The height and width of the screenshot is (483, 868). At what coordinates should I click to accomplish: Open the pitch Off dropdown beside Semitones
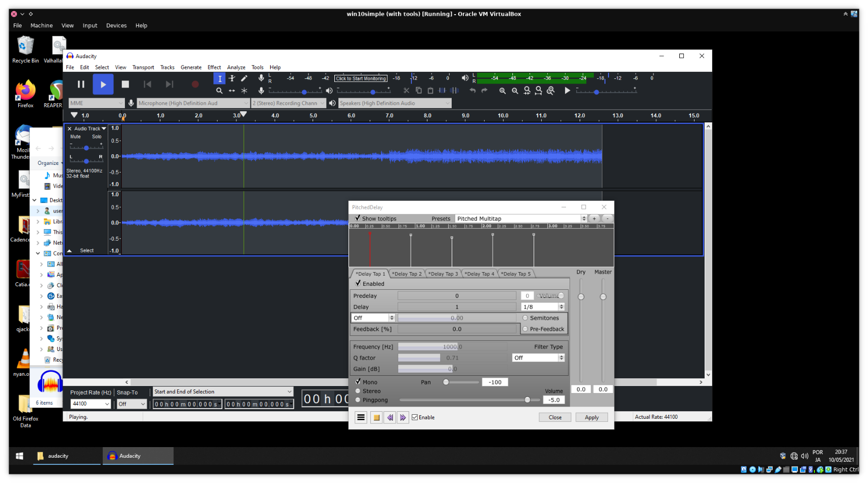click(x=373, y=318)
